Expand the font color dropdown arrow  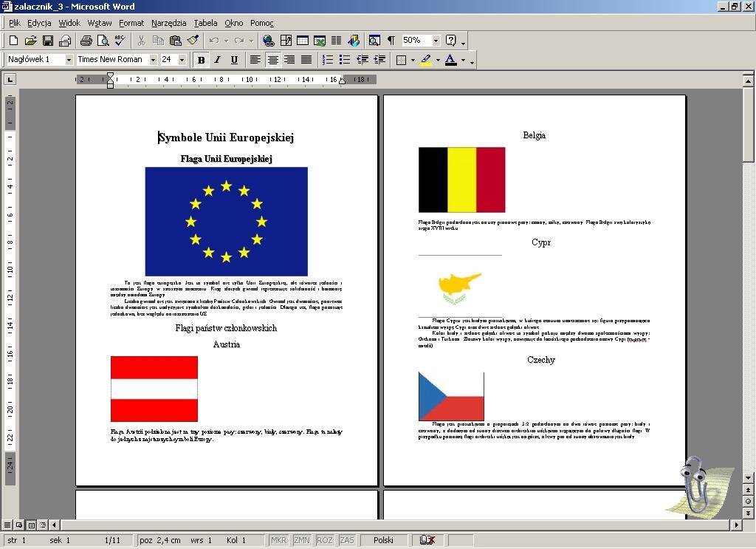tap(463, 61)
